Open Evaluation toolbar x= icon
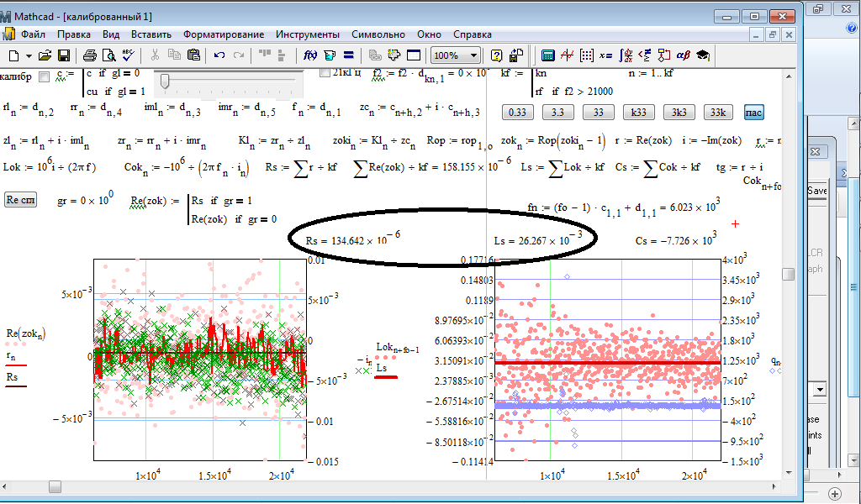The width and height of the screenshot is (861, 504). [605, 55]
